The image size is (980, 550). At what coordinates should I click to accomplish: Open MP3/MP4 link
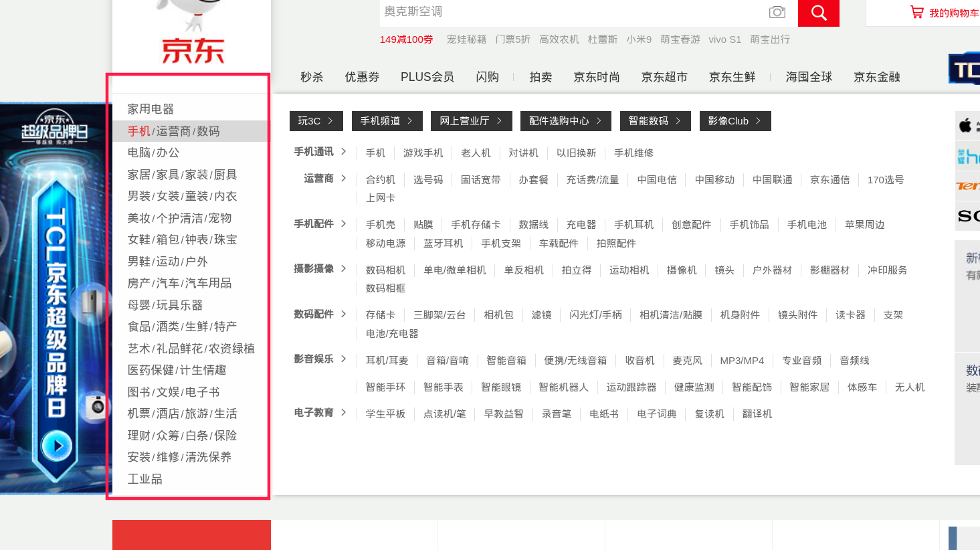[x=742, y=361]
